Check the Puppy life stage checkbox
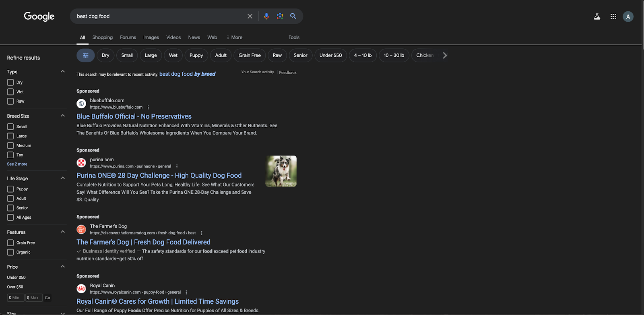The height and width of the screenshot is (315, 644). tap(10, 189)
